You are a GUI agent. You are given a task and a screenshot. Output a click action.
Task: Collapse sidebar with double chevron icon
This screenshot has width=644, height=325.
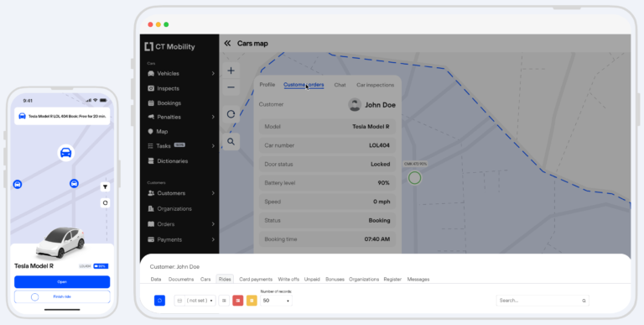(227, 43)
